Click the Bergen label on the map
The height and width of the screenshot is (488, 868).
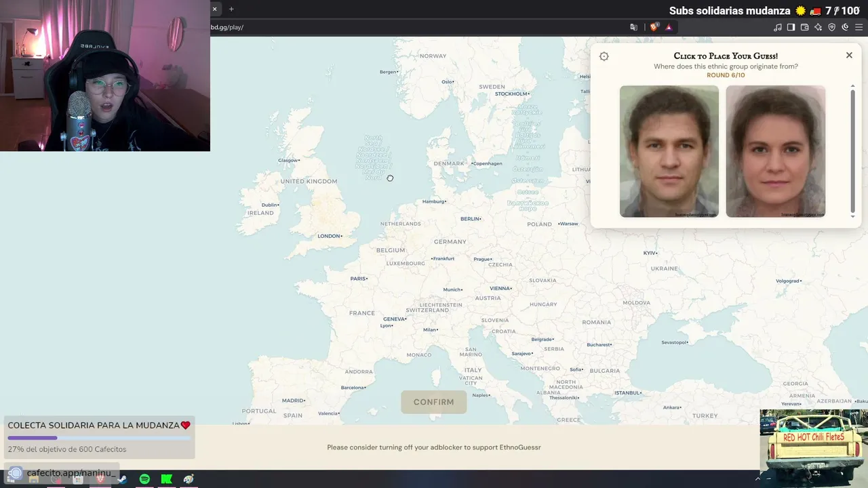[x=388, y=72]
